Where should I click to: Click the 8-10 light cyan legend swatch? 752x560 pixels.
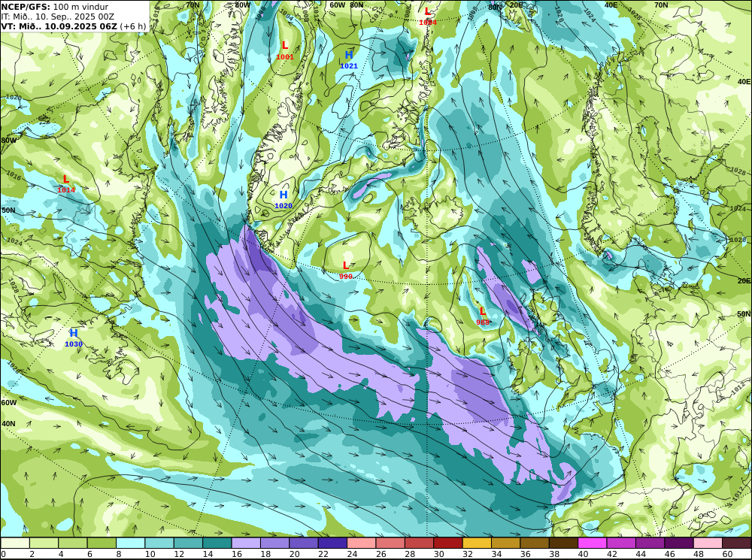click(130, 543)
